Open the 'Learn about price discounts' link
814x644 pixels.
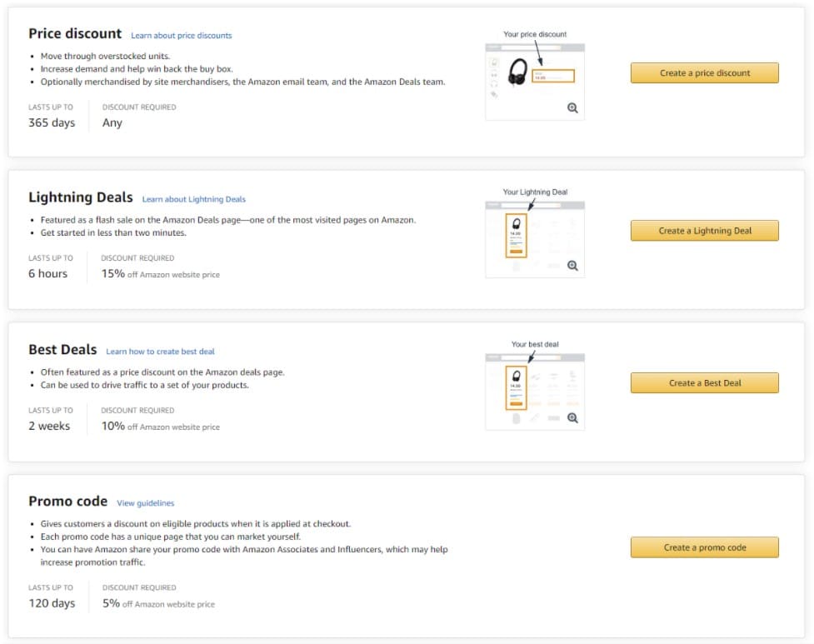[x=181, y=36]
